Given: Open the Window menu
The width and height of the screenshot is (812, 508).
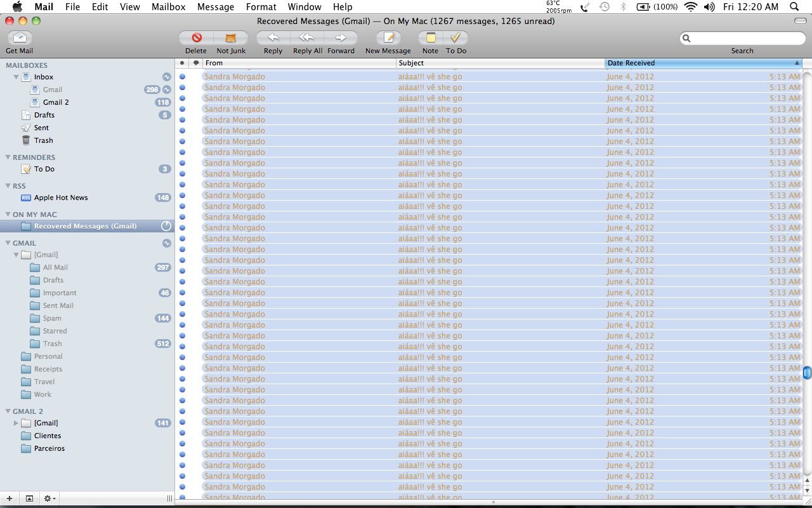Looking at the screenshot, I should 304,6.
